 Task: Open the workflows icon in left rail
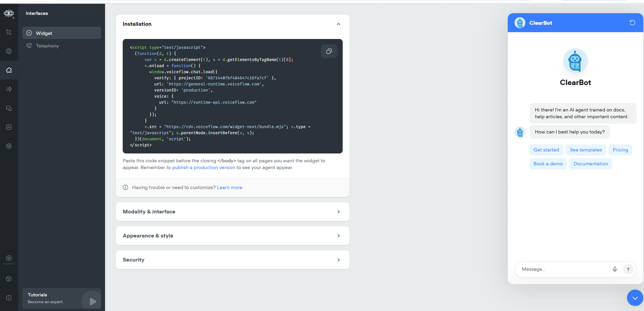pos(9,32)
